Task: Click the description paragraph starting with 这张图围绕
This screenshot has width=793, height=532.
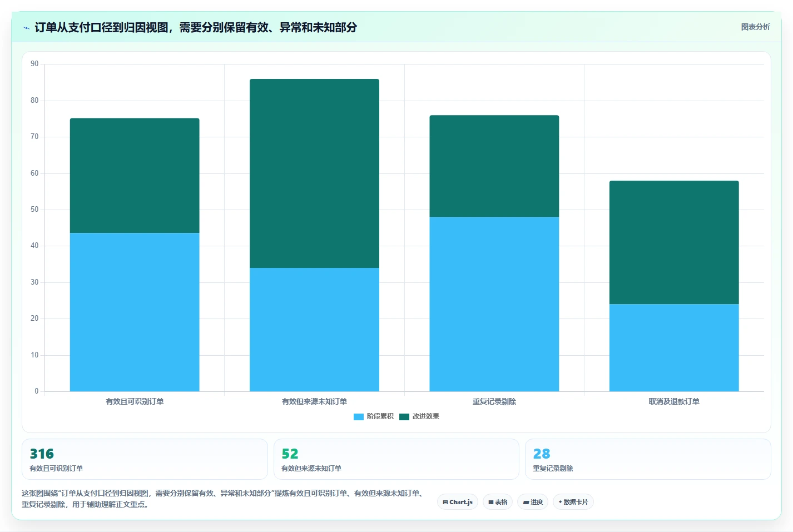Action: point(224,499)
